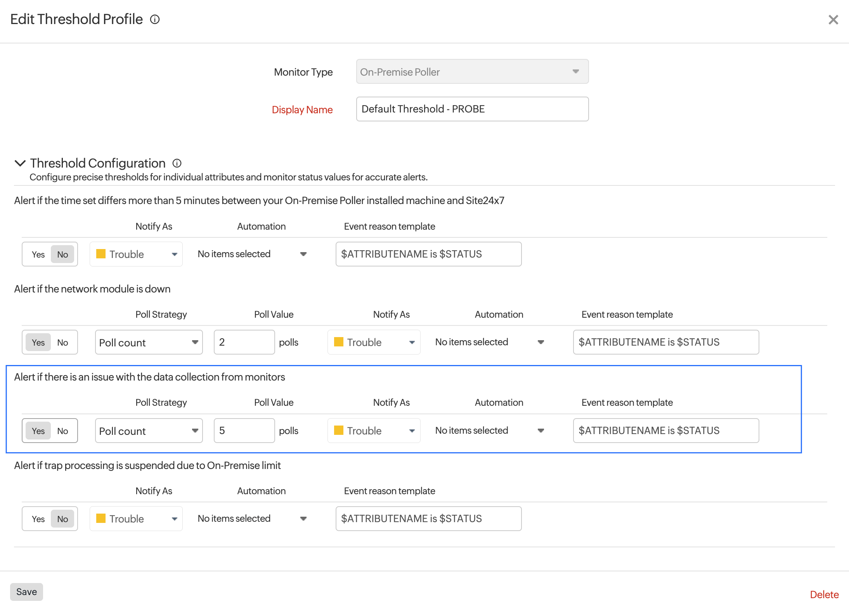Click Monitor Type dropdown arrow
The width and height of the screenshot is (849, 616).
point(575,72)
